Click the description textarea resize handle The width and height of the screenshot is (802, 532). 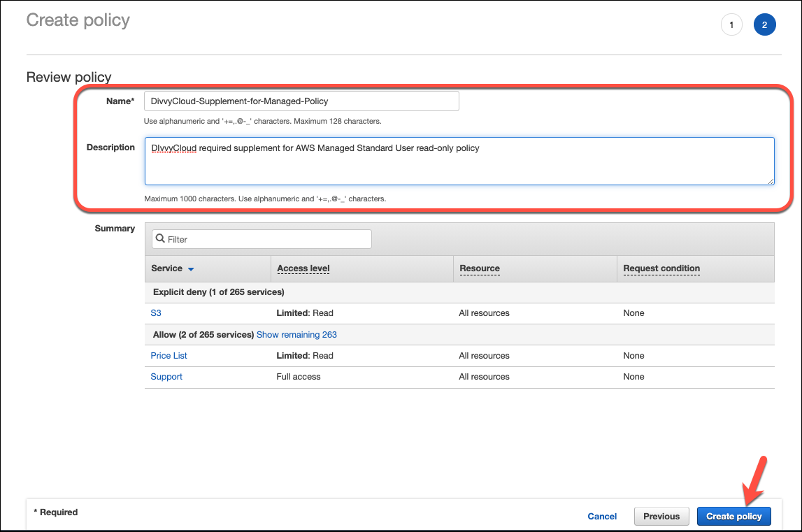(x=771, y=180)
